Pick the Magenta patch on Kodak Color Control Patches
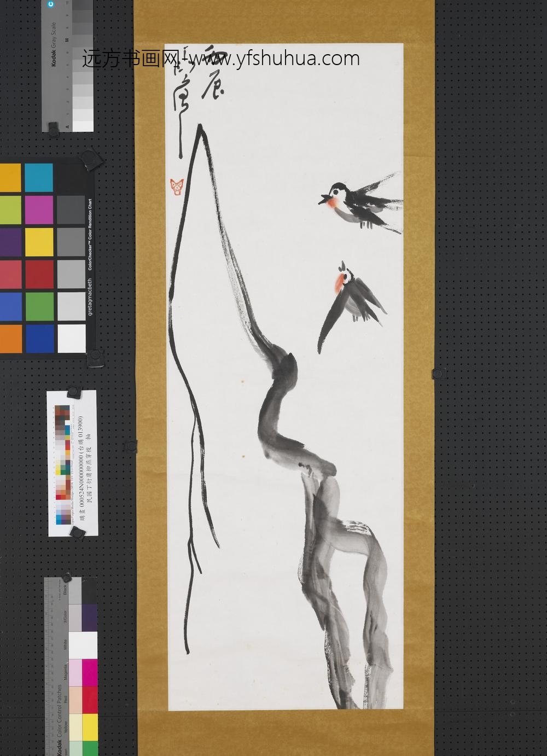 pyautogui.click(x=90, y=672)
